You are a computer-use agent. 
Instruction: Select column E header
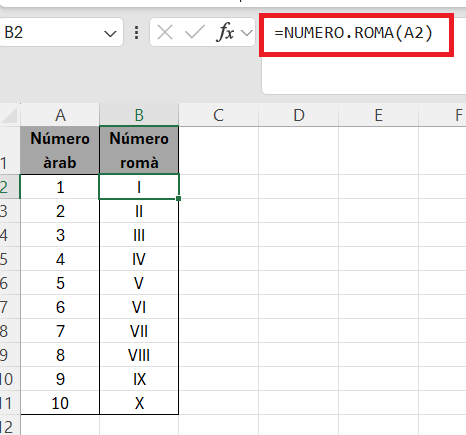378,115
